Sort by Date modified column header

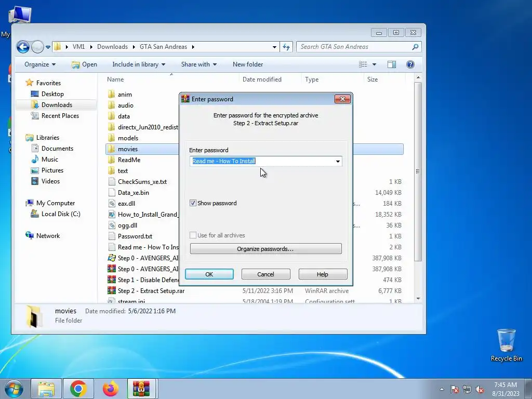point(262,79)
